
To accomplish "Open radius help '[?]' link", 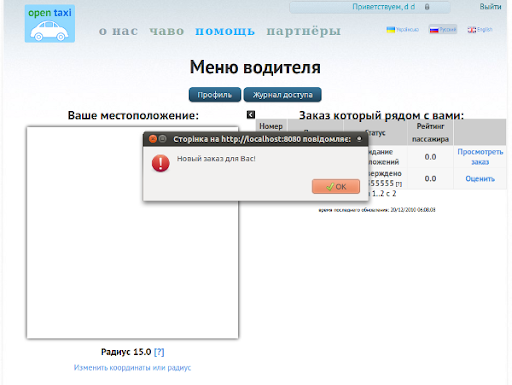I will pos(159,352).
